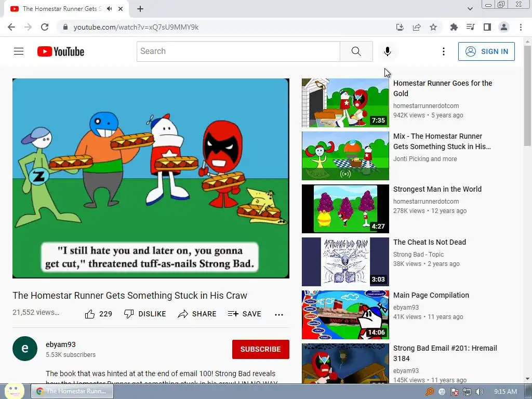Toggle Chrome side panel
Viewport: 532px width, 399px height.
click(x=487, y=27)
